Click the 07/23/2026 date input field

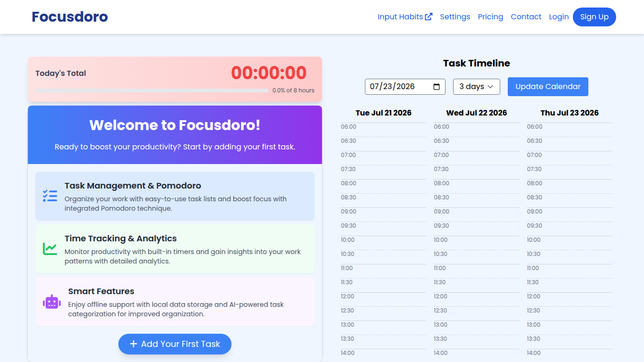point(405,87)
